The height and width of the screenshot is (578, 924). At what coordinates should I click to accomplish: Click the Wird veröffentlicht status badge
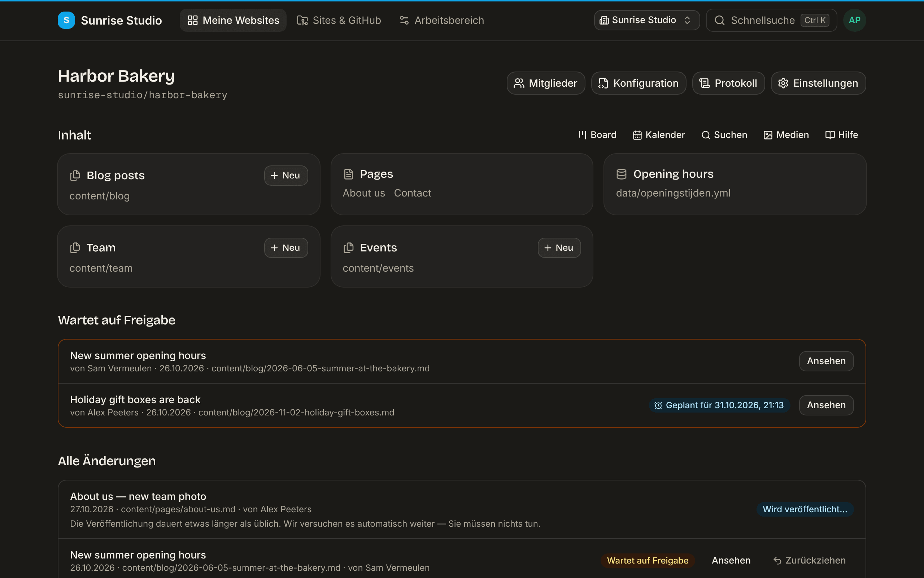tap(805, 509)
